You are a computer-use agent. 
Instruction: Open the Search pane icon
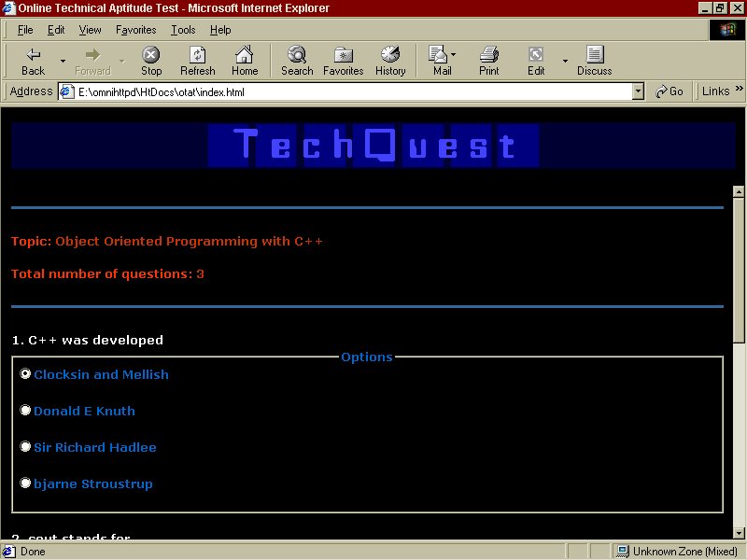pyautogui.click(x=297, y=55)
